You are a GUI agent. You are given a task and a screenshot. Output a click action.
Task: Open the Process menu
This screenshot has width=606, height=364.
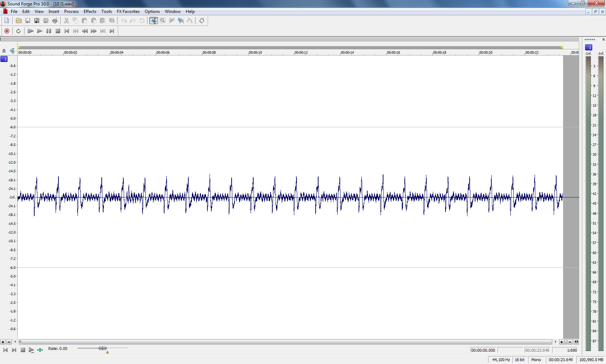click(71, 12)
